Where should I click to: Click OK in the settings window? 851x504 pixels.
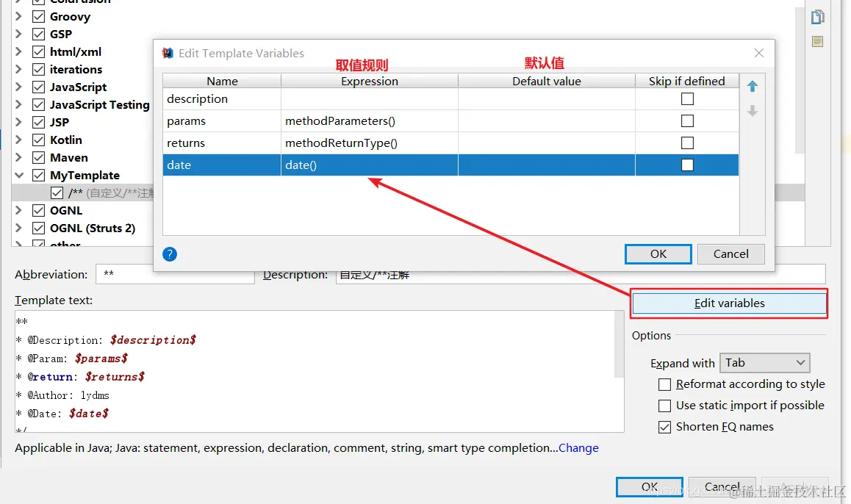(649, 486)
